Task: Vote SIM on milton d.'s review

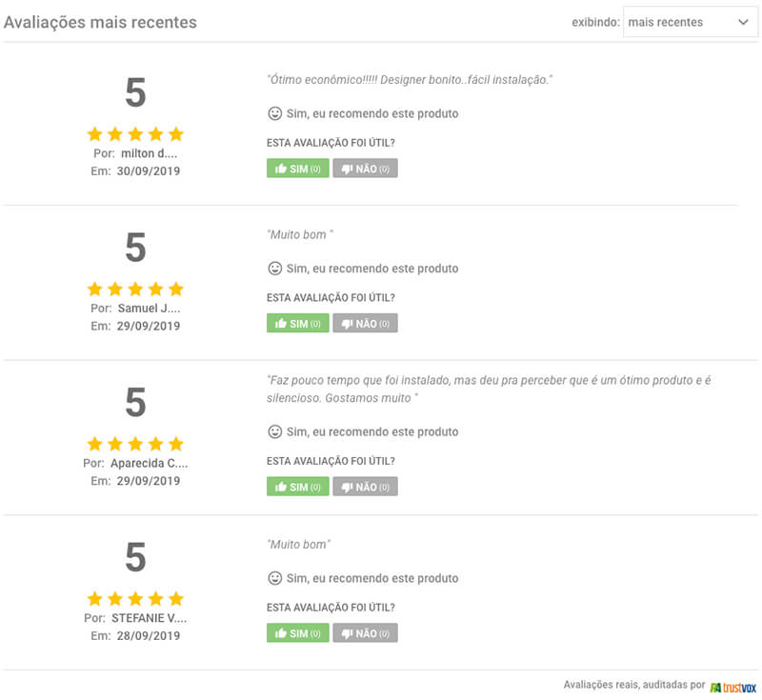Action: (x=297, y=169)
